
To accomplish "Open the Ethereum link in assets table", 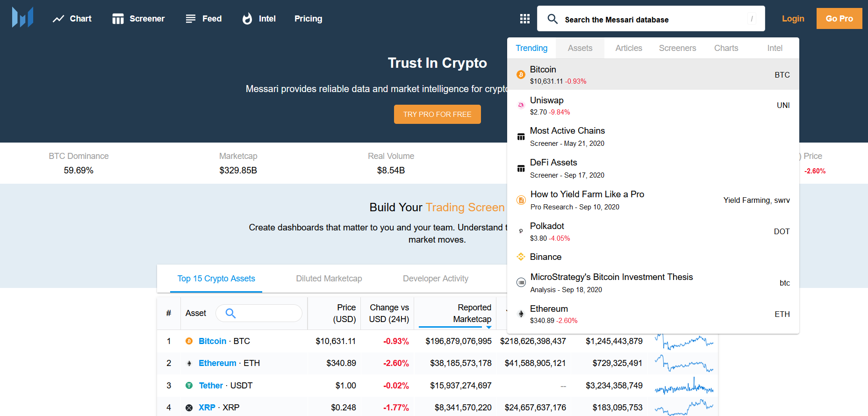I will pos(217,363).
